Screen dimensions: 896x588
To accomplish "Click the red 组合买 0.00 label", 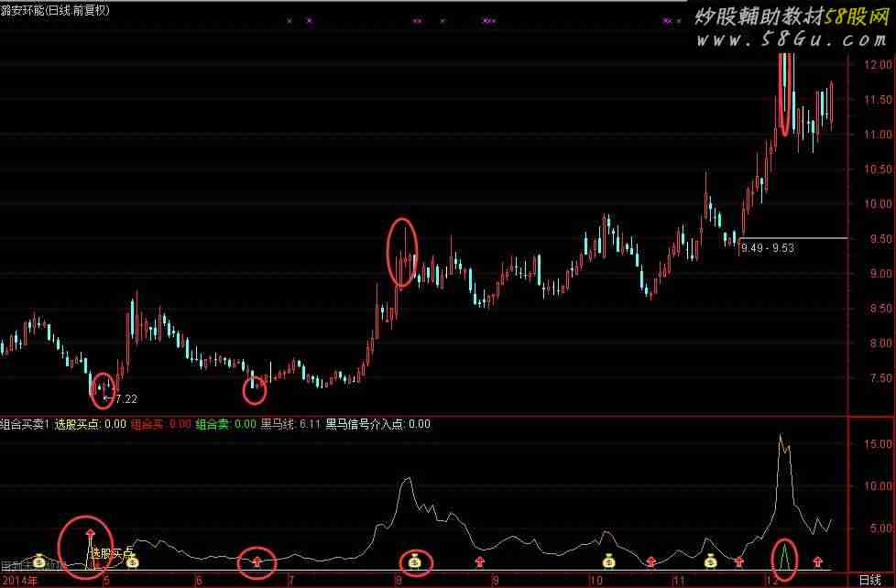I will tap(161, 425).
